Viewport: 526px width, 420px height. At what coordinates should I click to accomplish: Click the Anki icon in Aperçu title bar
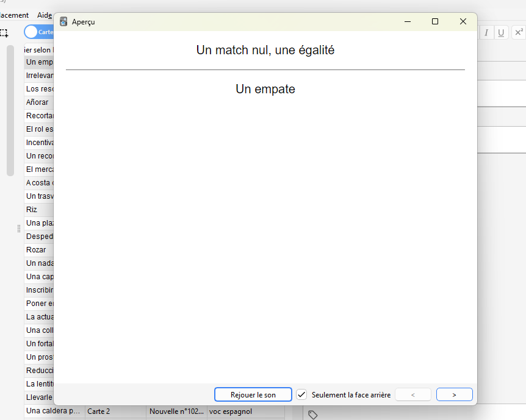(63, 21)
